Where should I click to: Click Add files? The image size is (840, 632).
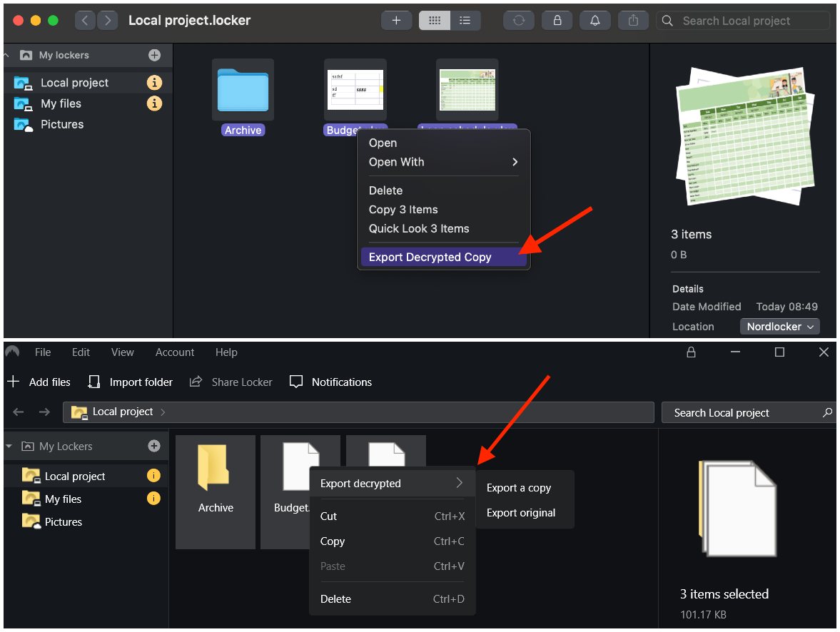(x=39, y=382)
